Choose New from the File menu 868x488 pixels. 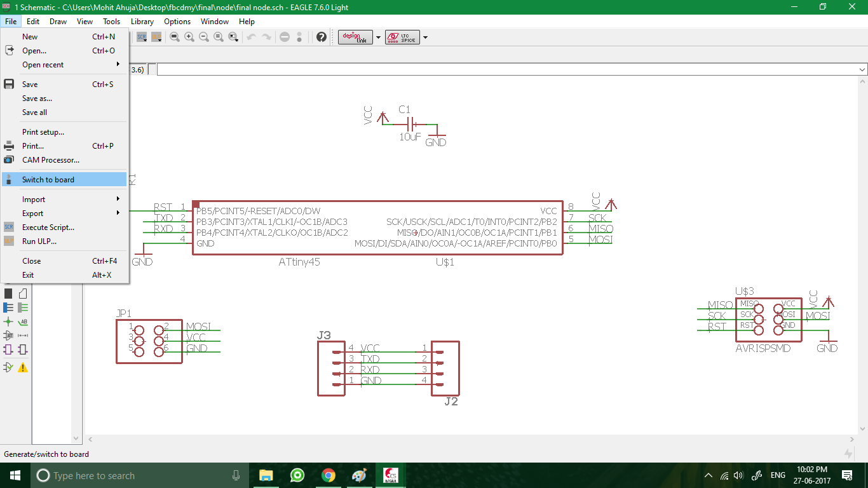point(65,37)
